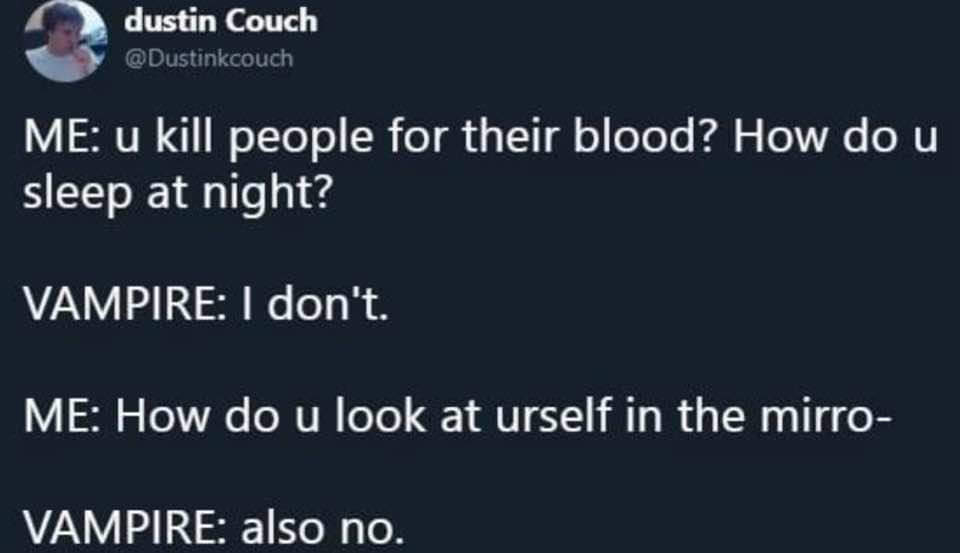
Task: Click the @Dustinkcouch handle
Action: 208,58
